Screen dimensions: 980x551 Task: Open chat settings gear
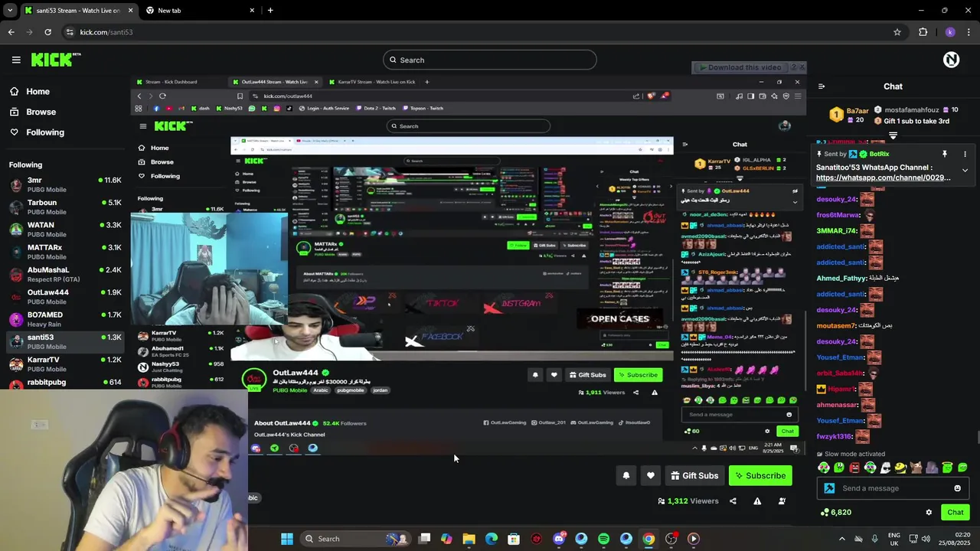tap(929, 512)
